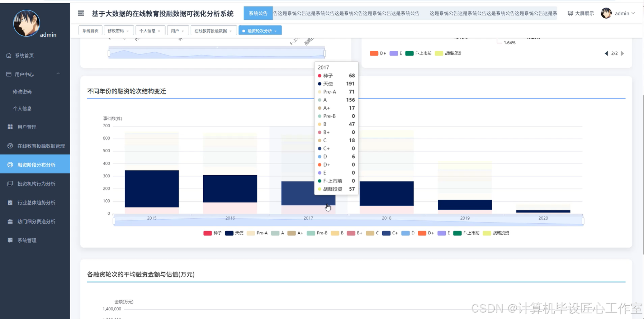Toggle Pre-B series in legend

pos(317,233)
